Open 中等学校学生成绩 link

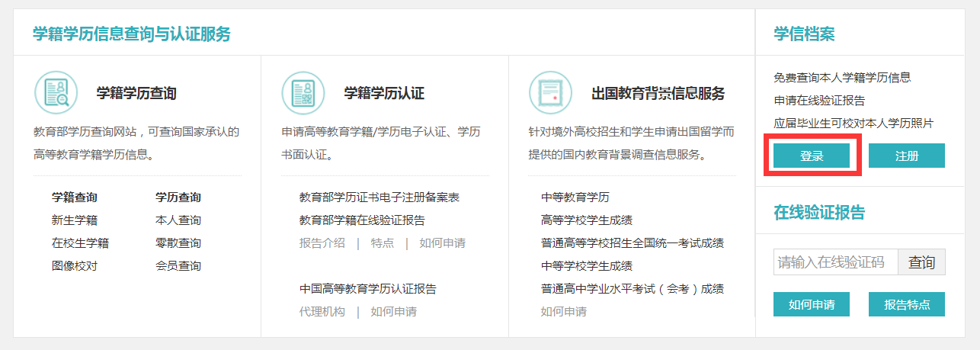pyautogui.click(x=587, y=266)
